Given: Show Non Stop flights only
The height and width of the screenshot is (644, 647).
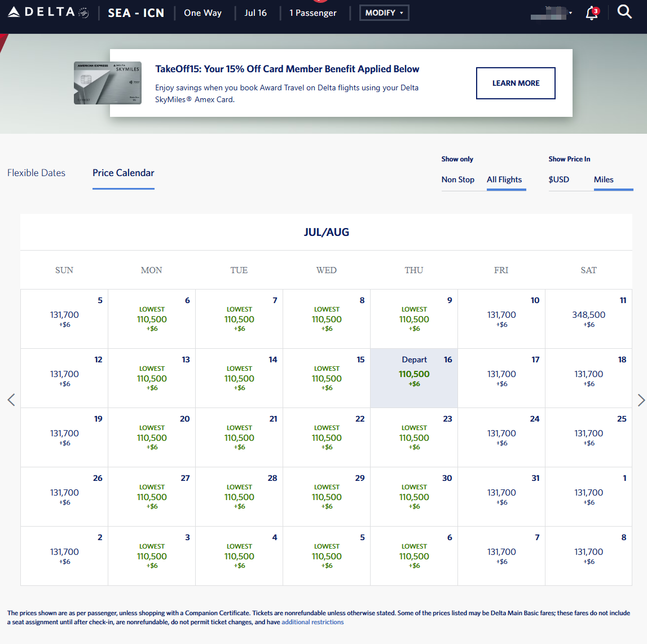Looking at the screenshot, I should [457, 179].
